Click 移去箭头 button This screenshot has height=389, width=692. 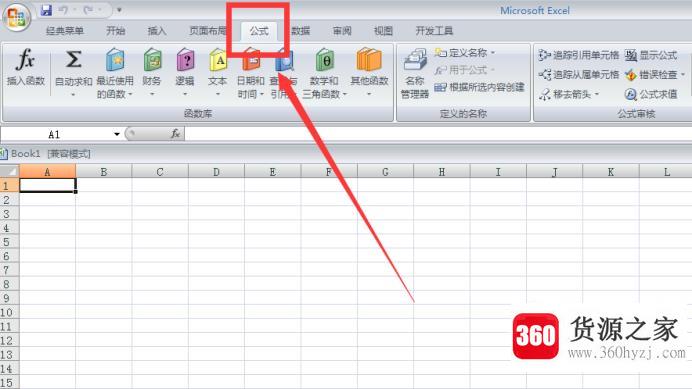pos(569,94)
